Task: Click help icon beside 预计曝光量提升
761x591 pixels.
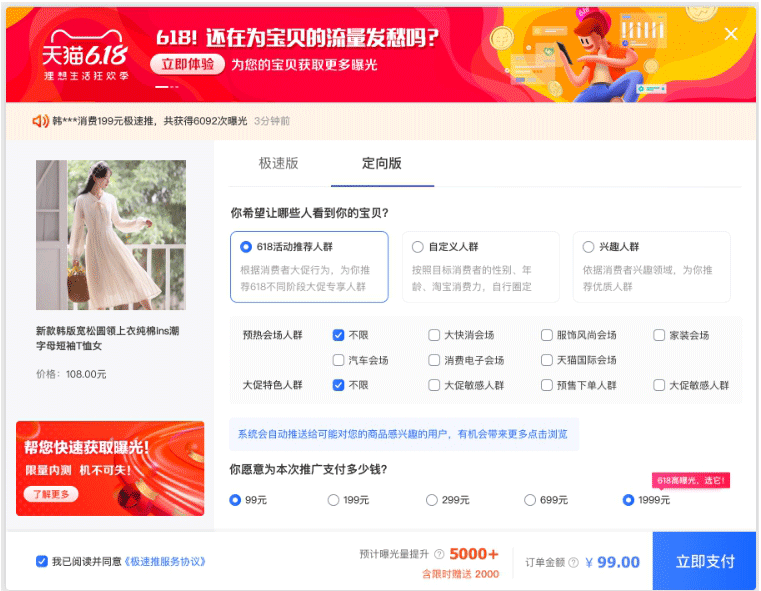Action: click(x=439, y=554)
